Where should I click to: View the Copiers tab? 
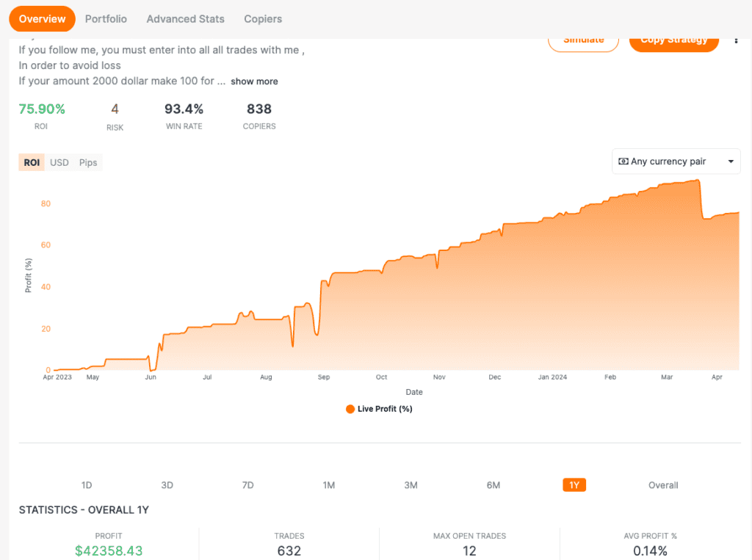pyautogui.click(x=263, y=19)
